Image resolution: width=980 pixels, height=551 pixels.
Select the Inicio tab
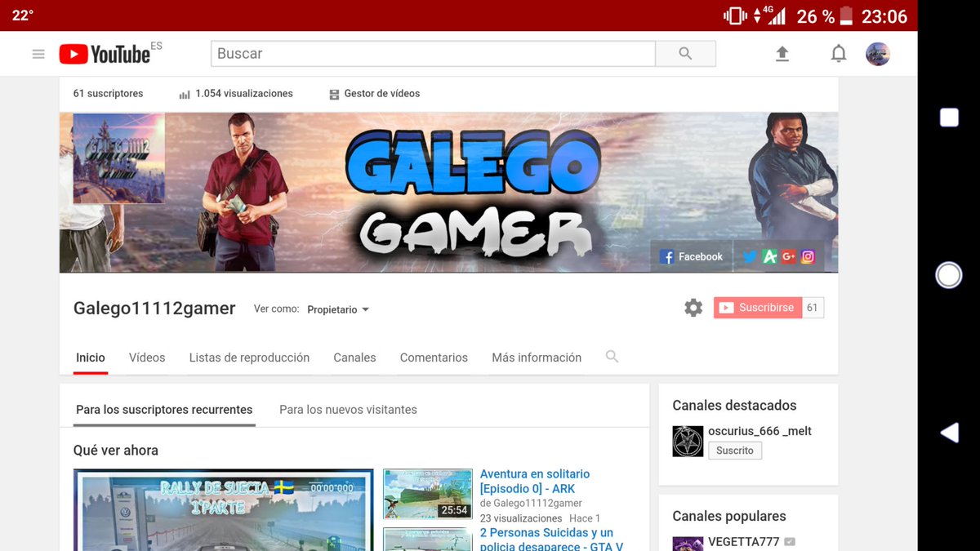coord(91,358)
